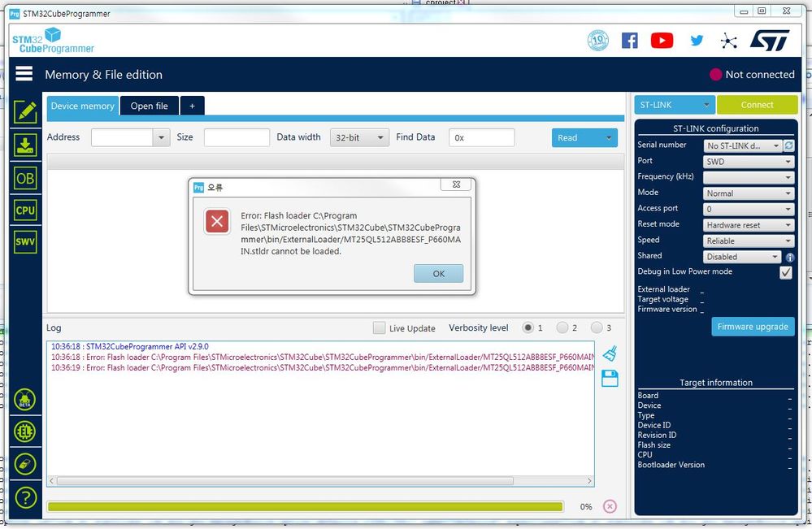Image resolution: width=812 pixels, height=529 pixels.
Task: Select verbosity level 3
Action: (x=597, y=327)
